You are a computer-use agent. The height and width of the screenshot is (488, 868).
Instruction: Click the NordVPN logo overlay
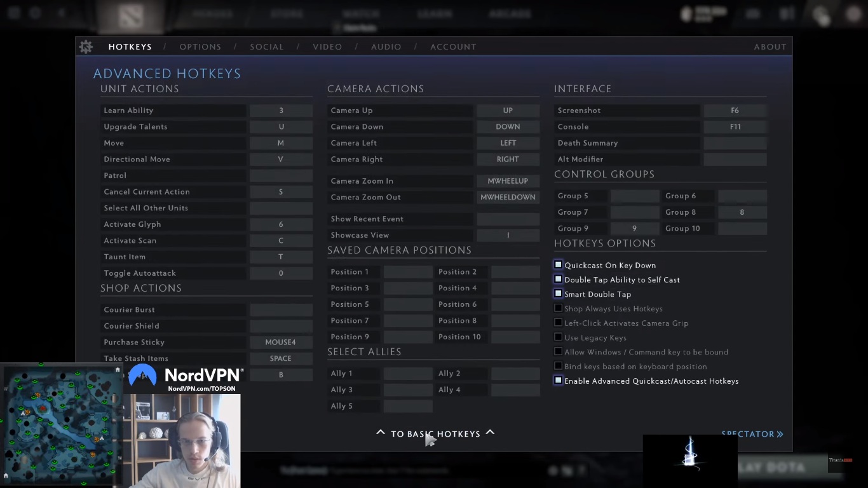[142, 376]
